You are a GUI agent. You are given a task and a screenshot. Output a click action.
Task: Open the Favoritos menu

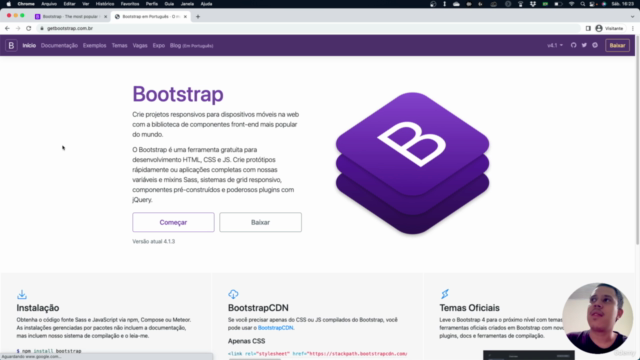click(x=130, y=4)
